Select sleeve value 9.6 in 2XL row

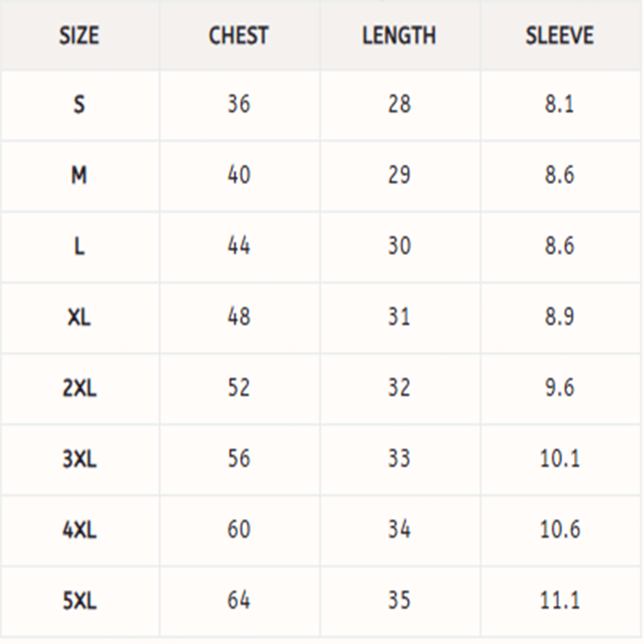click(559, 388)
